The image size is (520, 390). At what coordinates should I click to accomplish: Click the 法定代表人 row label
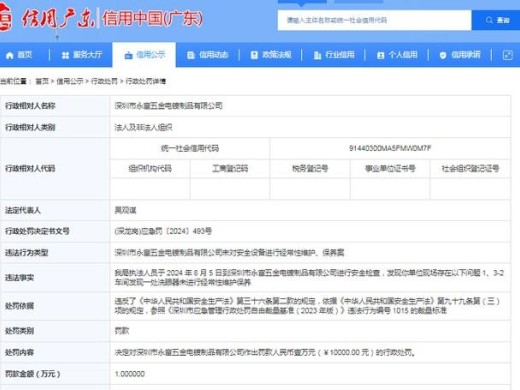tap(23, 210)
